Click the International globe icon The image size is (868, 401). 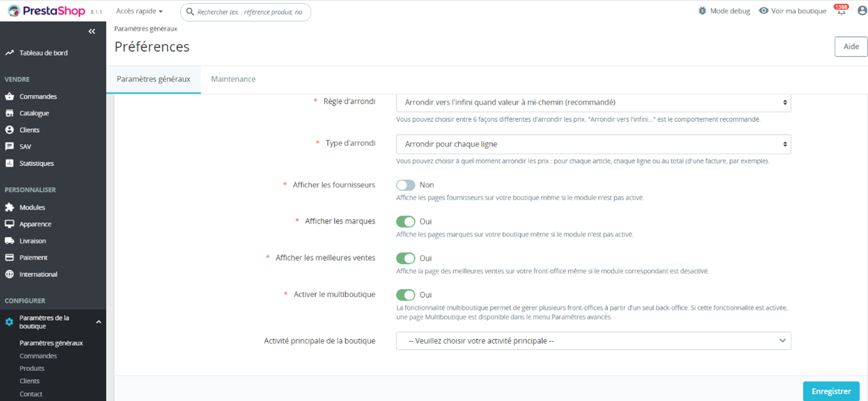9,274
